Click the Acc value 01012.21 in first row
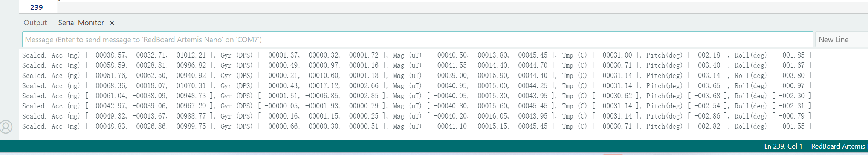The height and width of the screenshot is (155, 868). tap(191, 55)
